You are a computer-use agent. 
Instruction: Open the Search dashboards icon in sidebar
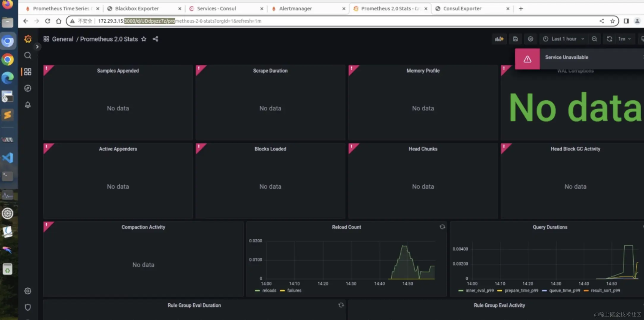tap(28, 56)
